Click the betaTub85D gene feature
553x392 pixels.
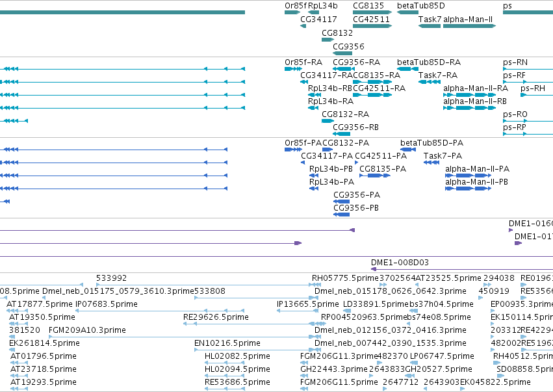pyautogui.click(x=407, y=12)
